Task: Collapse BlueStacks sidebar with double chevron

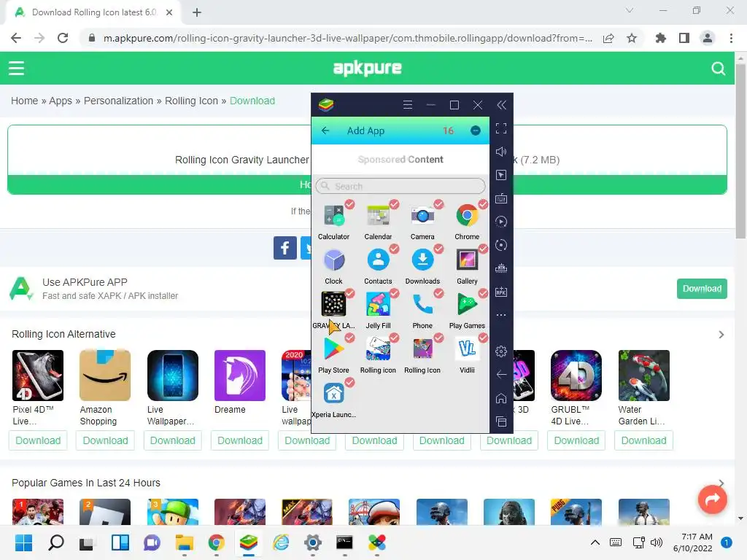Action: (x=501, y=105)
